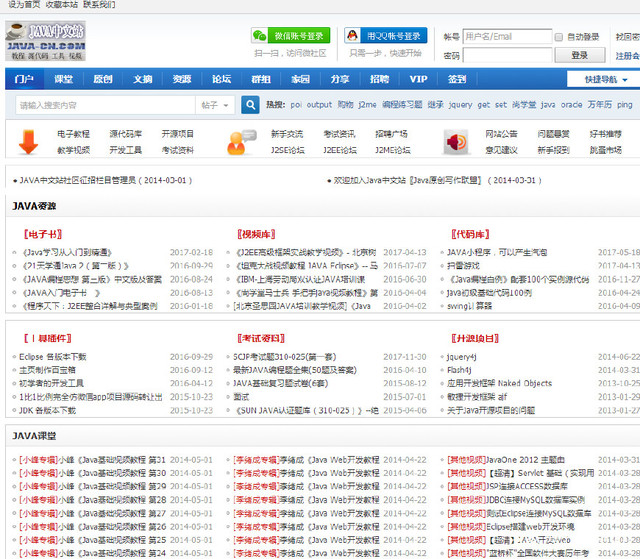Image resolution: width=640 pixels, height=559 pixels.
Task: Open the 电子教程 link
Action: 73,134
